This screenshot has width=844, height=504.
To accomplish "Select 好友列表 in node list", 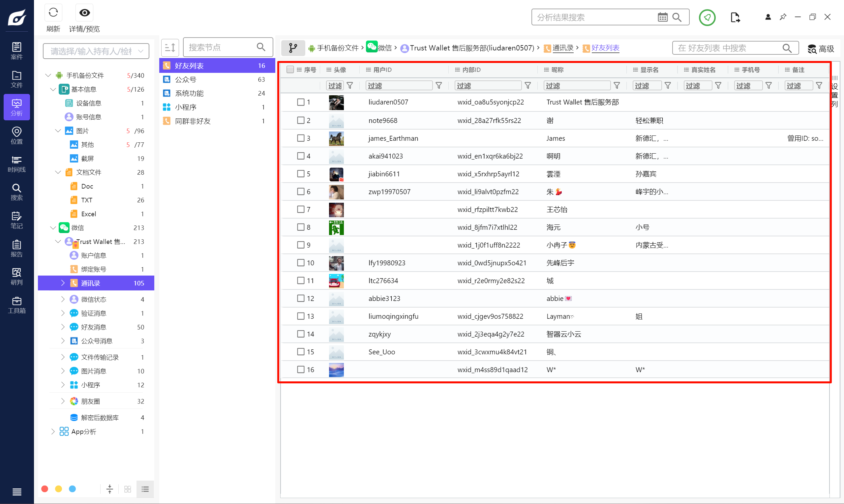I will tap(217, 65).
